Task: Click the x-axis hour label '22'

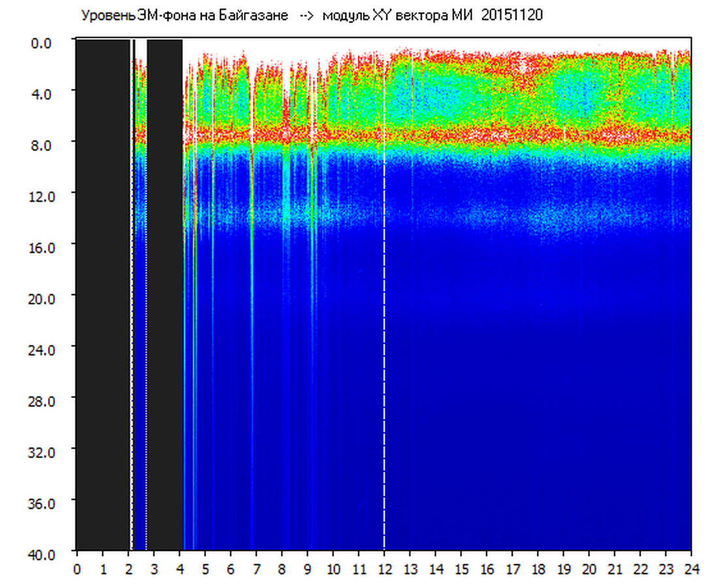Action: click(640, 569)
